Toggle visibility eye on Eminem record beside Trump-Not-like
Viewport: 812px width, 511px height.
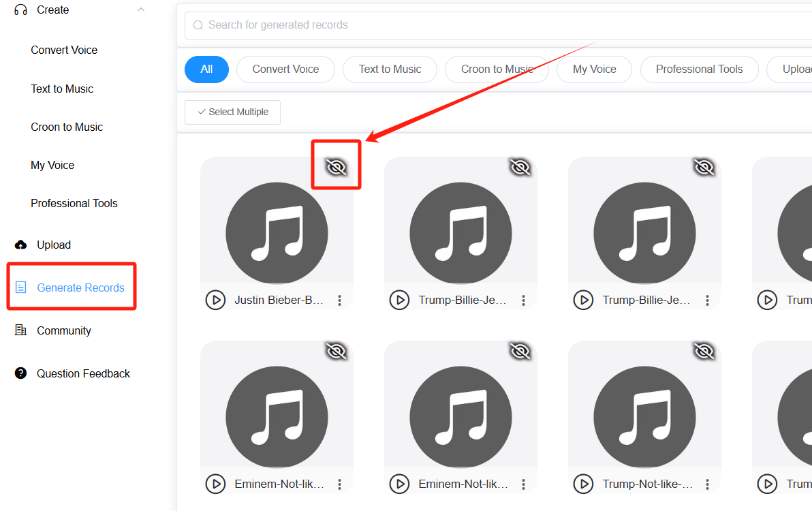point(520,351)
